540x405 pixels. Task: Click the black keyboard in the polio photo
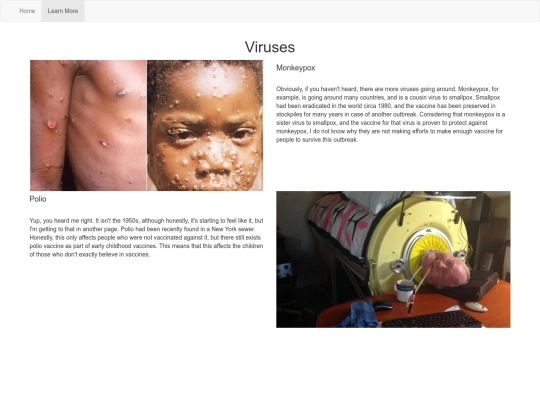point(432,320)
